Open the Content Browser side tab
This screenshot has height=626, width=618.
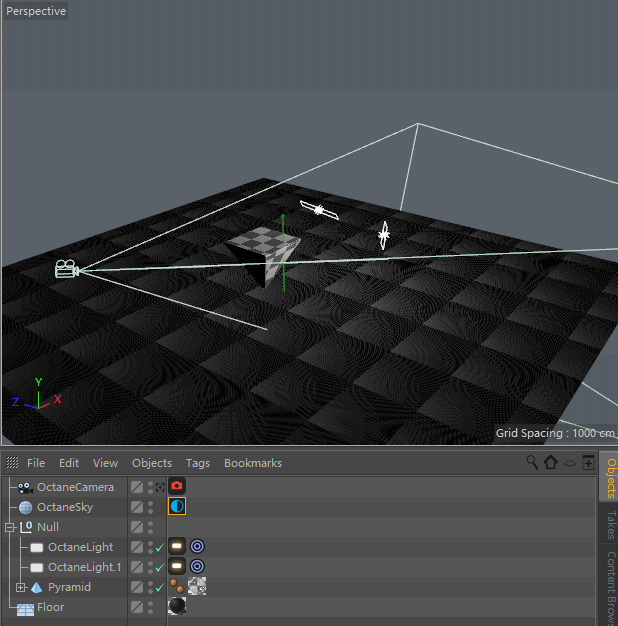(610, 587)
